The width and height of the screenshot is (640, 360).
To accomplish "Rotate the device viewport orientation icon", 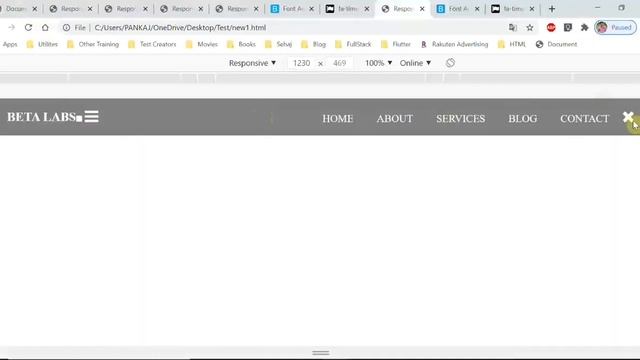I will click(450, 63).
